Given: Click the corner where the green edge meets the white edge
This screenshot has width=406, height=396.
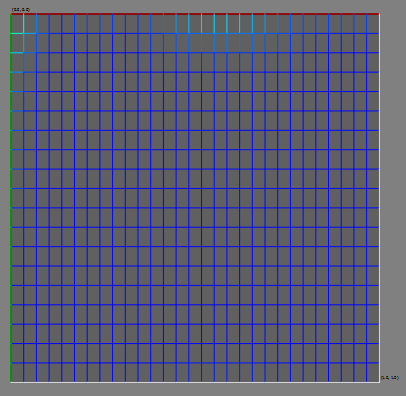Looking at the screenshot, I should [x=11, y=382].
